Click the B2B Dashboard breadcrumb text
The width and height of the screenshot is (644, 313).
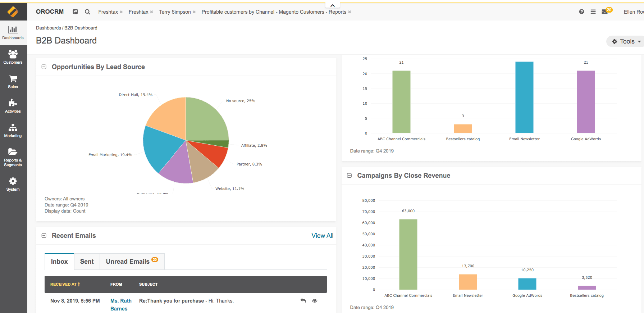[81, 28]
